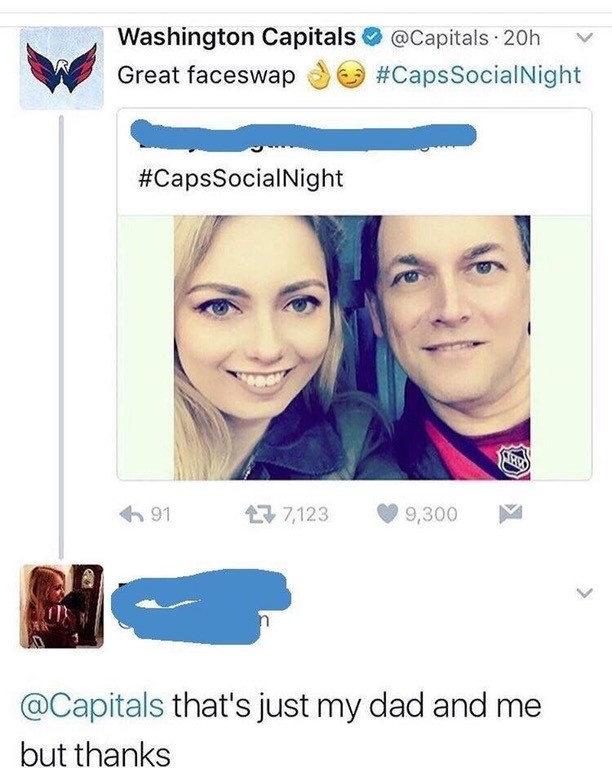Open the blue #CapsSocialNight hashtag
Screen dimensions: 612x768
pos(477,75)
